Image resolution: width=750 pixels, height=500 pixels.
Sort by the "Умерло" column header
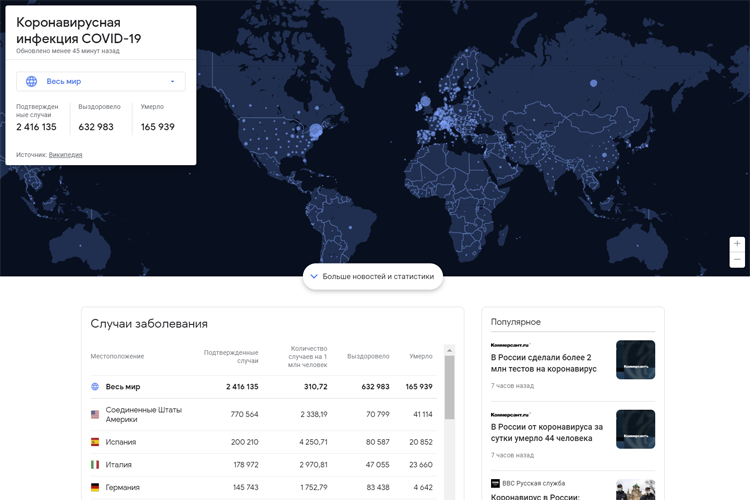click(421, 356)
